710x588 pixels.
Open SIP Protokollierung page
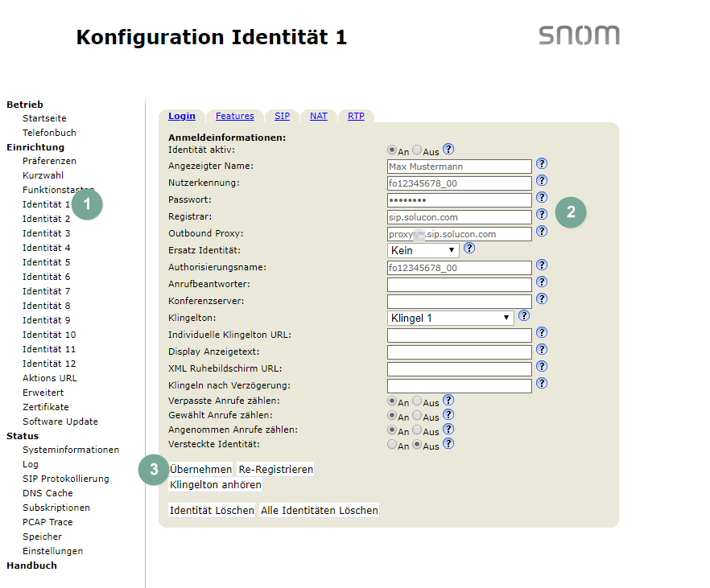coord(66,478)
